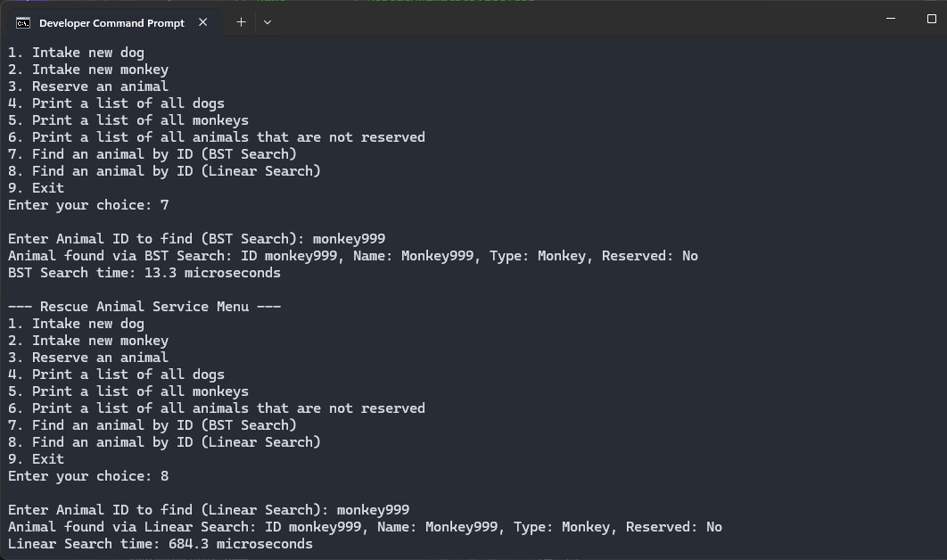Click "Enter Animal ID to find (BST Search)" prompt
947x560 pixels.
[x=196, y=239]
